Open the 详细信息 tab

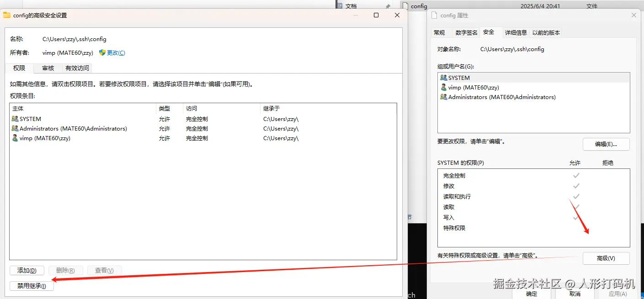pos(516,32)
